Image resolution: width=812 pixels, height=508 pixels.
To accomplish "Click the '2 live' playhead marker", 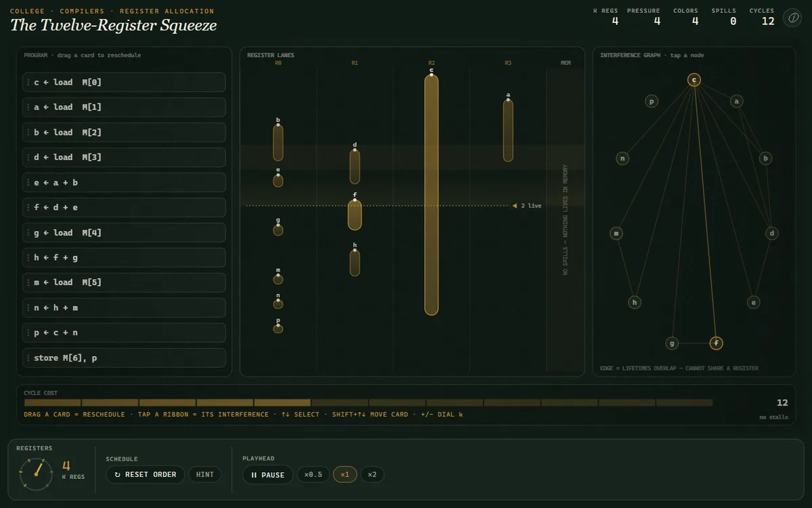I will tap(527, 205).
